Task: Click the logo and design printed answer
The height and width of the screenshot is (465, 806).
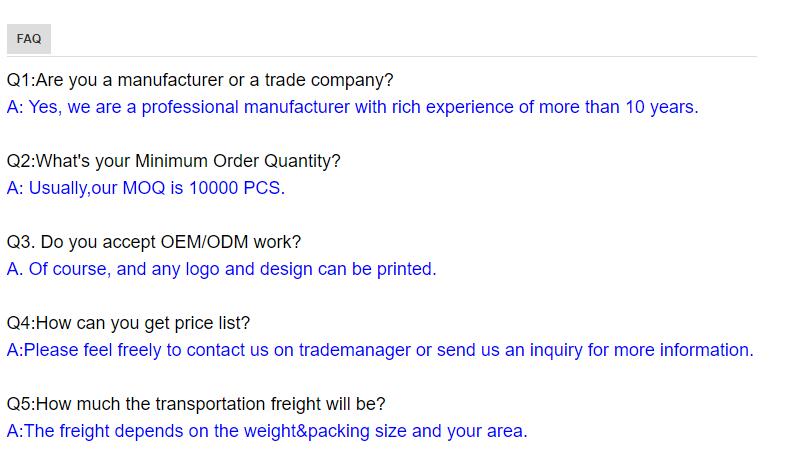Action: (221, 269)
